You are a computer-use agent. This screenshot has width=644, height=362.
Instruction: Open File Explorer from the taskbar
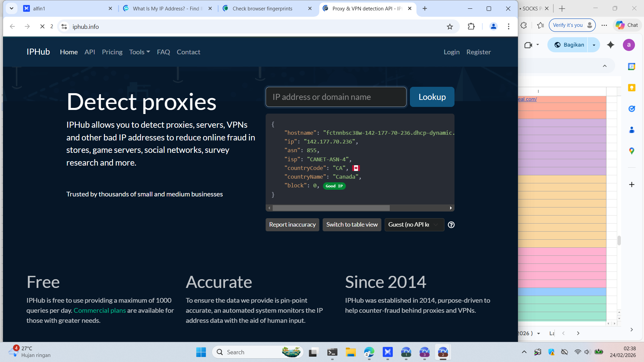(351, 352)
